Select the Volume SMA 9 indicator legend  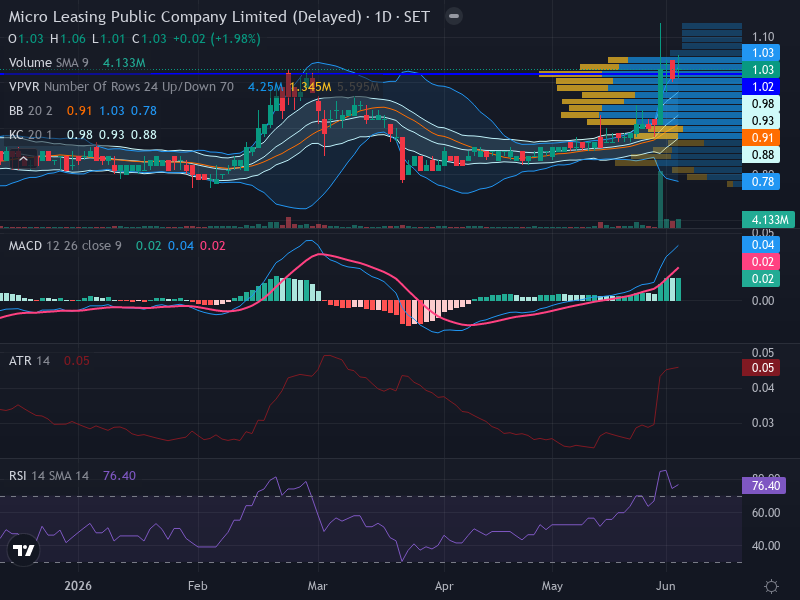pos(48,63)
